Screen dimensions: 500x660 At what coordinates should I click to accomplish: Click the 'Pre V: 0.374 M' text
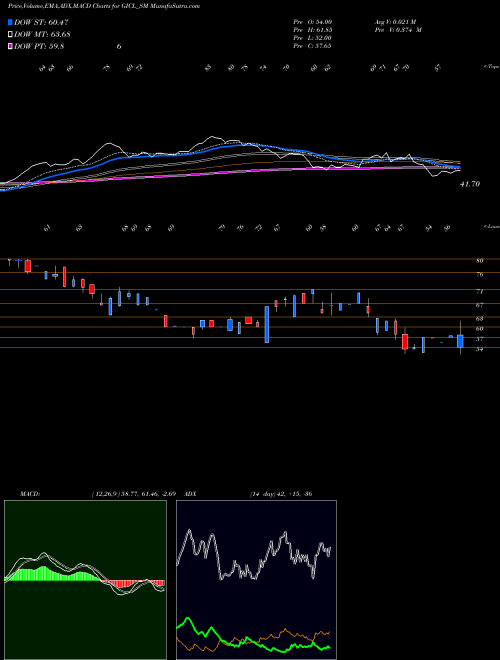398,30
